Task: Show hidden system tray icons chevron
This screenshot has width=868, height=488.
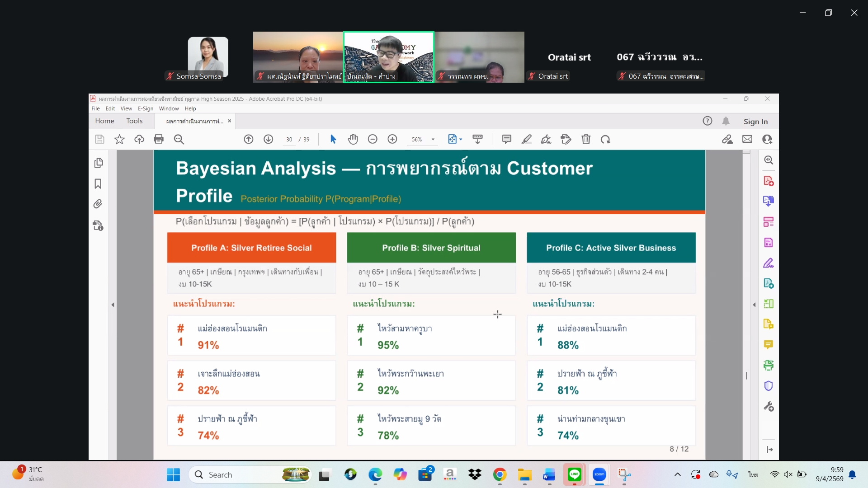Action: [x=677, y=474]
